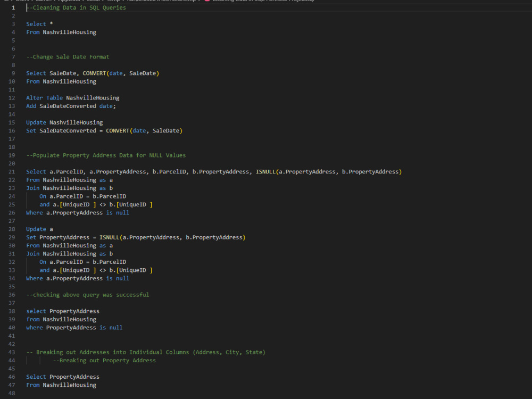Click "Set SaleDateConverted = CONVERT(date, SaleDate)" line

(x=104, y=131)
